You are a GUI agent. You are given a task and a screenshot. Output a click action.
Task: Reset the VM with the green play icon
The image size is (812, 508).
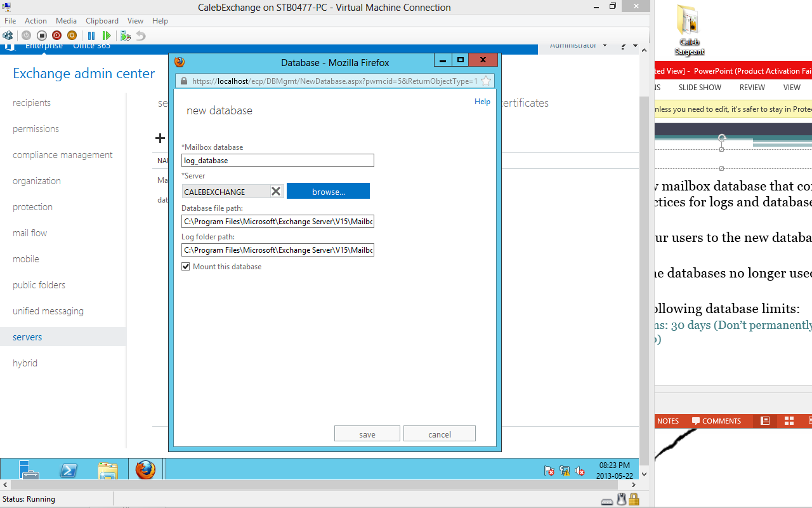click(x=107, y=36)
